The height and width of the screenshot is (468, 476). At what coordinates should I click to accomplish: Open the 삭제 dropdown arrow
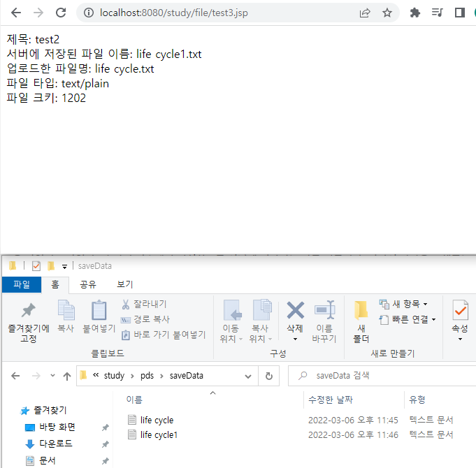[295, 339]
